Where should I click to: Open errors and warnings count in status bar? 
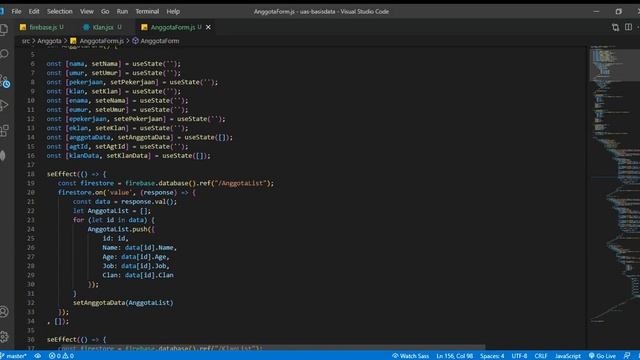pos(61,356)
